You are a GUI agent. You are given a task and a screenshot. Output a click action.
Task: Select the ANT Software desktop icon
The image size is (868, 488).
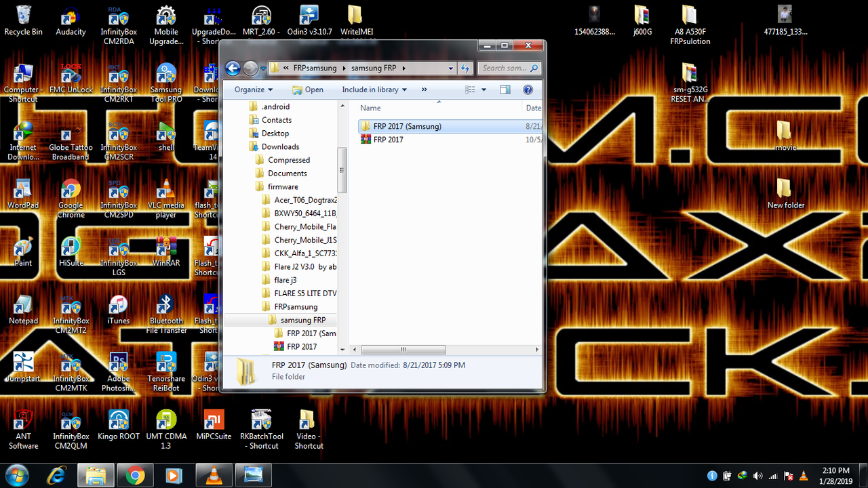(x=23, y=430)
